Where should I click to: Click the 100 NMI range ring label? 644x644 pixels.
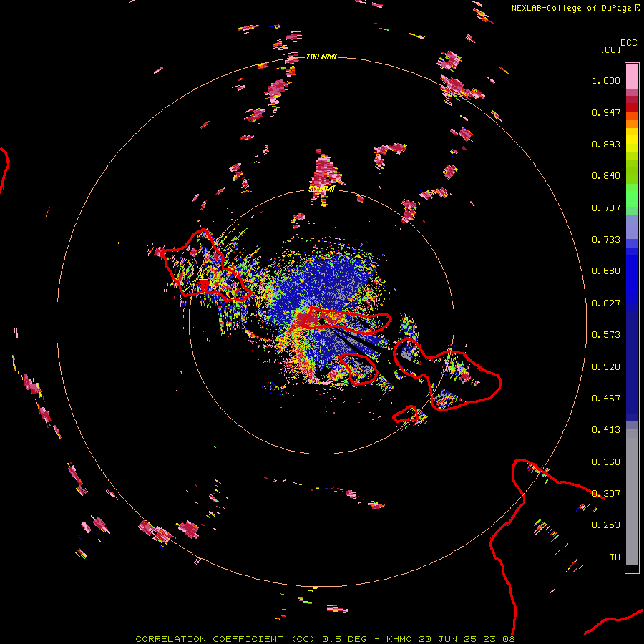tap(321, 57)
